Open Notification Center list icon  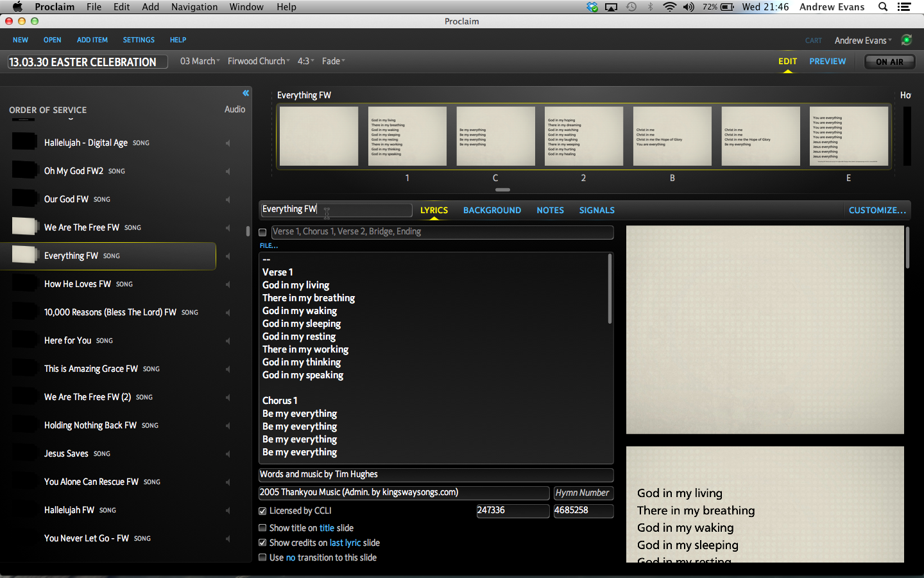pos(904,7)
